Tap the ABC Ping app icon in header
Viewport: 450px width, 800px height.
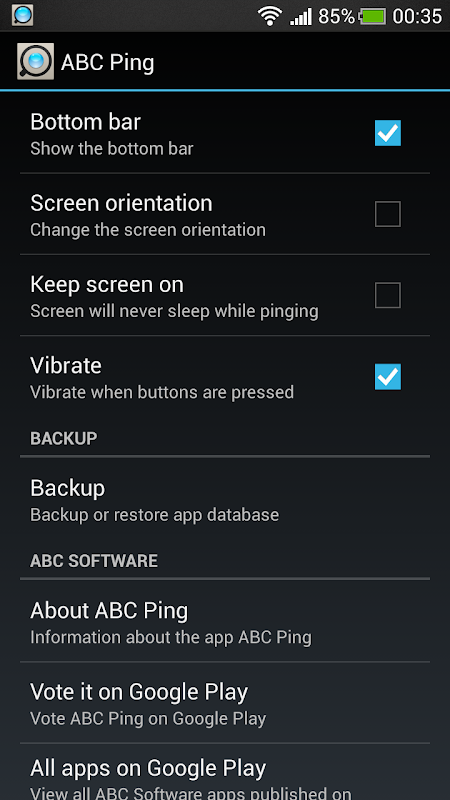point(35,62)
